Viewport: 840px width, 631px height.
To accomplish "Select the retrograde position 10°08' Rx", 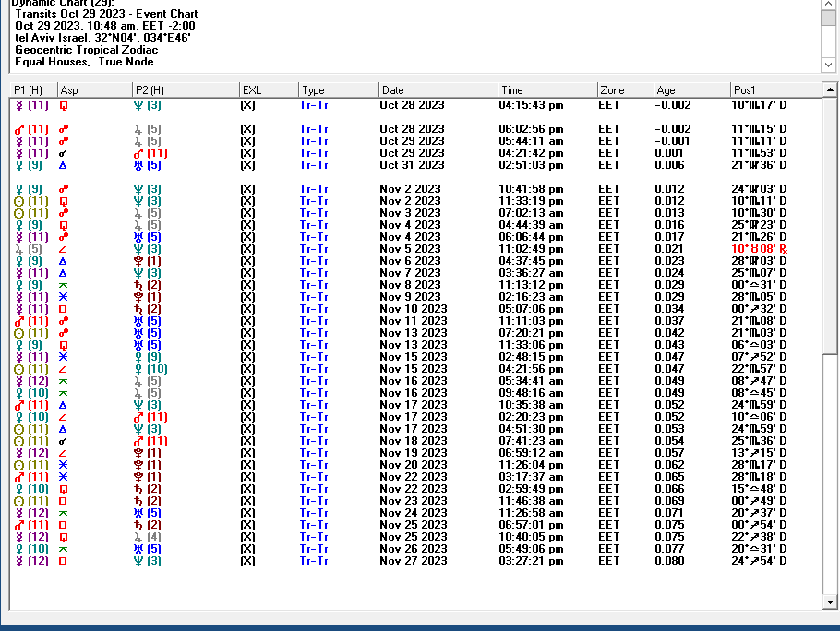I will point(759,249).
